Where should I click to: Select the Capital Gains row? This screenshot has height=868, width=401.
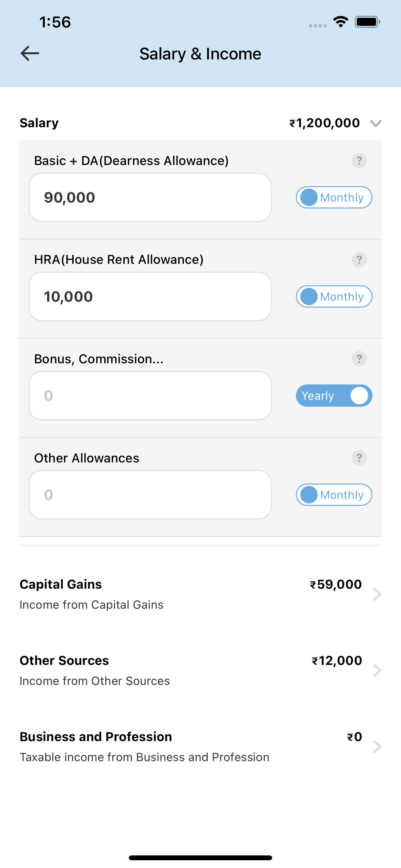click(x=200, y=594)
